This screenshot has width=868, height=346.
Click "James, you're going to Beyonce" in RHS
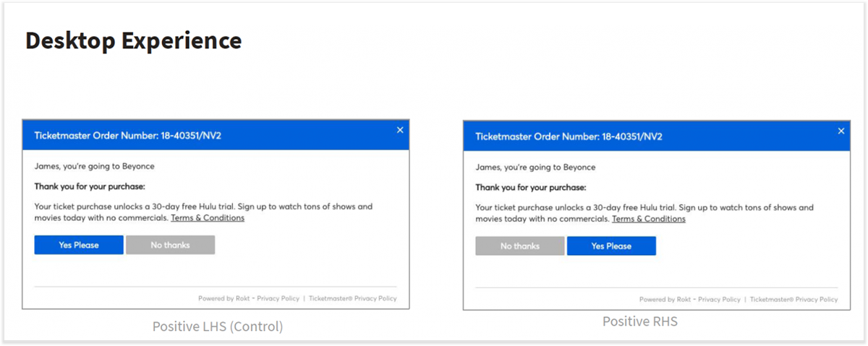(536, 168)
